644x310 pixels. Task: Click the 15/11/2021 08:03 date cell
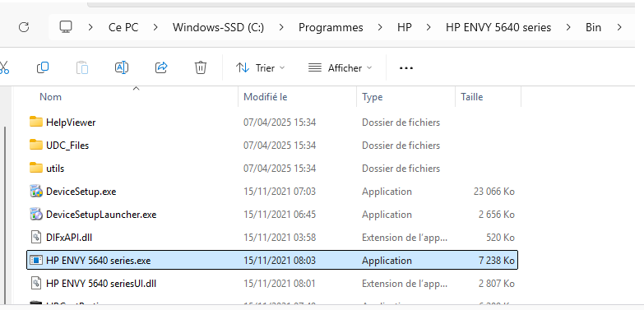click(280, 261)
